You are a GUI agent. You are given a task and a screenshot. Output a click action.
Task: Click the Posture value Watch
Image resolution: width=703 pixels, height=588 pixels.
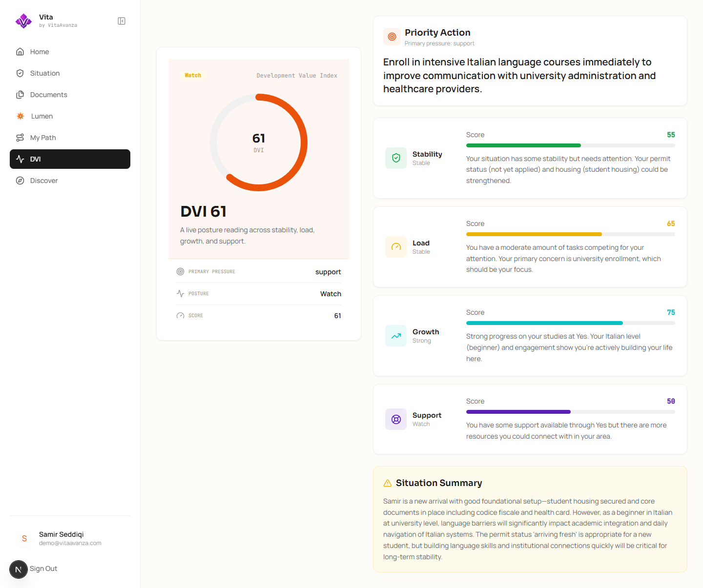(x=331, y=294)
